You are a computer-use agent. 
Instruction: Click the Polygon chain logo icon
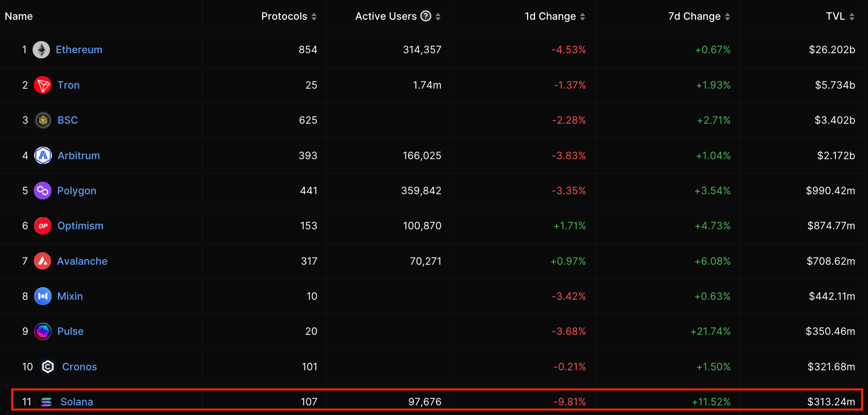(x=43, y=191)
